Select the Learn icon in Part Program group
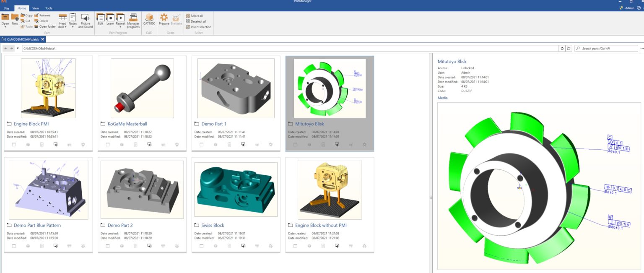Image resolution: width=644 pixels, height=273 pixels. (110, 19)
